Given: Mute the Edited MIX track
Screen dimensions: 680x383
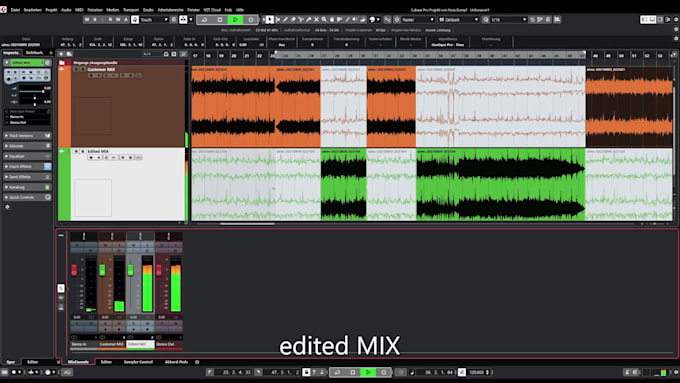Looking at the screenshot, I should (76, 151).
